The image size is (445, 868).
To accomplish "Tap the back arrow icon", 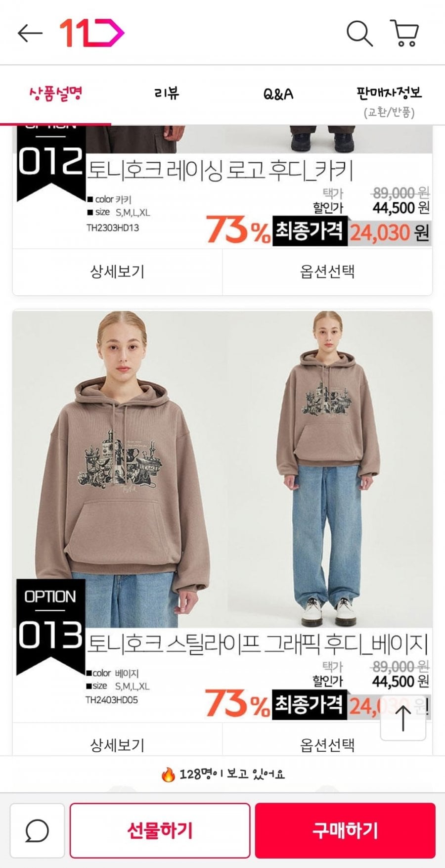I will point(30,34).
